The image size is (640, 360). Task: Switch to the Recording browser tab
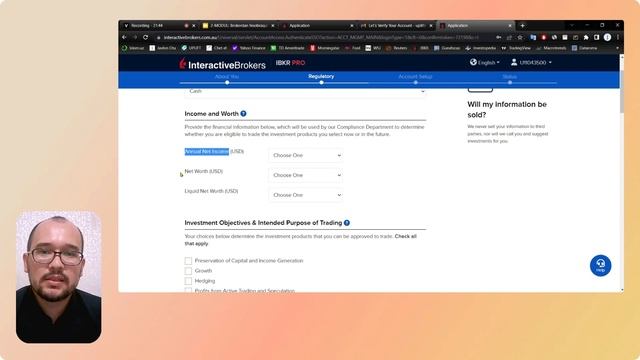coord(158,25)
